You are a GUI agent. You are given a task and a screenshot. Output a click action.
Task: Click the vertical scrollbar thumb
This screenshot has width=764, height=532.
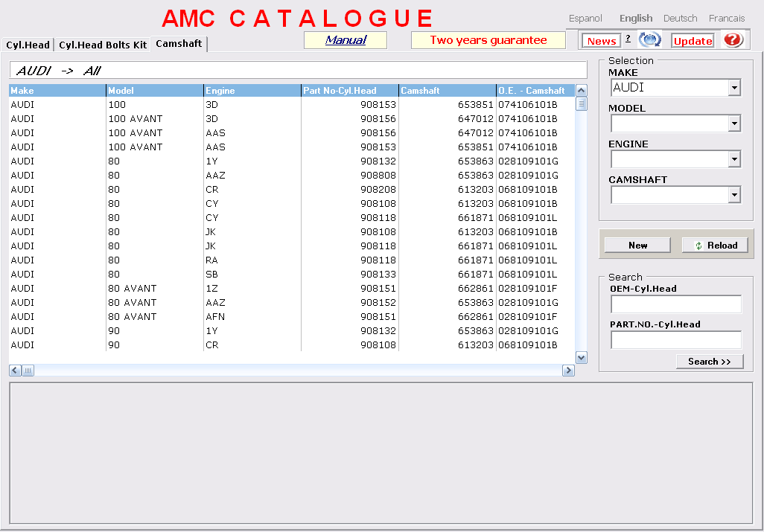point(582,103)
